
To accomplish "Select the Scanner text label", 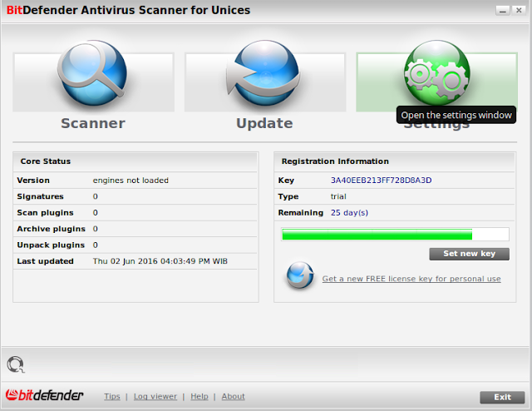I will (x=92, y=123).
